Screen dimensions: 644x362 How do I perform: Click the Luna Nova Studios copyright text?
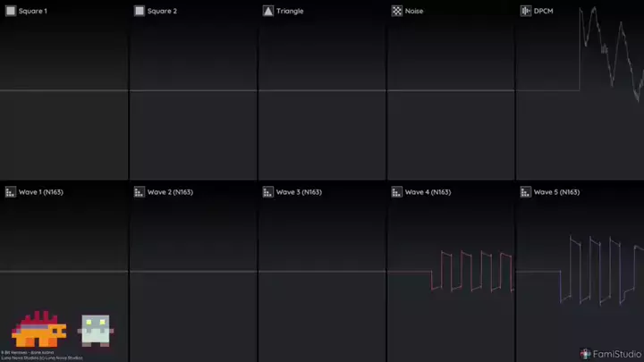(x=41, y=358)
